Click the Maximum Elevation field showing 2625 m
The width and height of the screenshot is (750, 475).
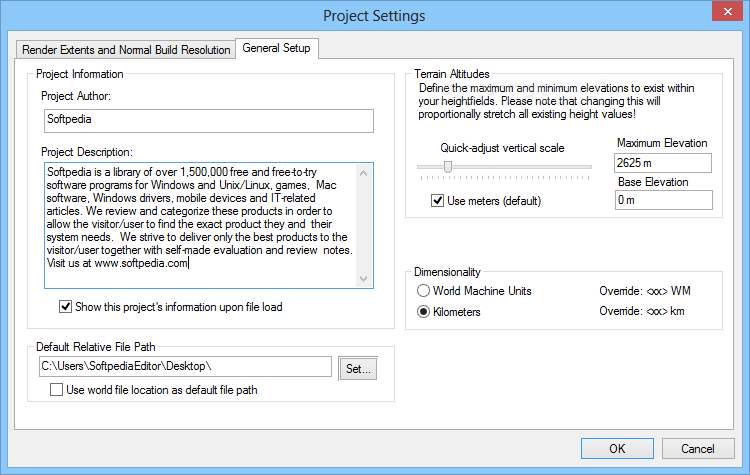click(662, 163)
